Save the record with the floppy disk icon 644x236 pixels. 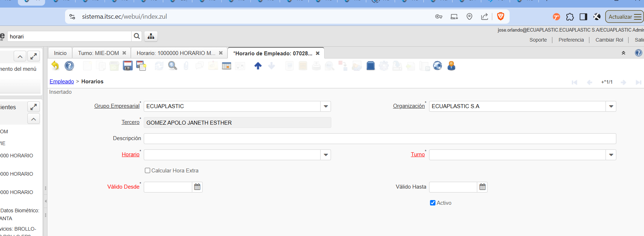(128, 66)
